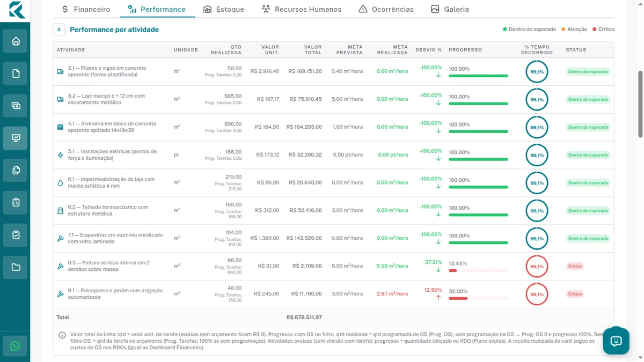Screen dimensions: 644x362
Task: Open the chat widget button
Action: (616, 341)
